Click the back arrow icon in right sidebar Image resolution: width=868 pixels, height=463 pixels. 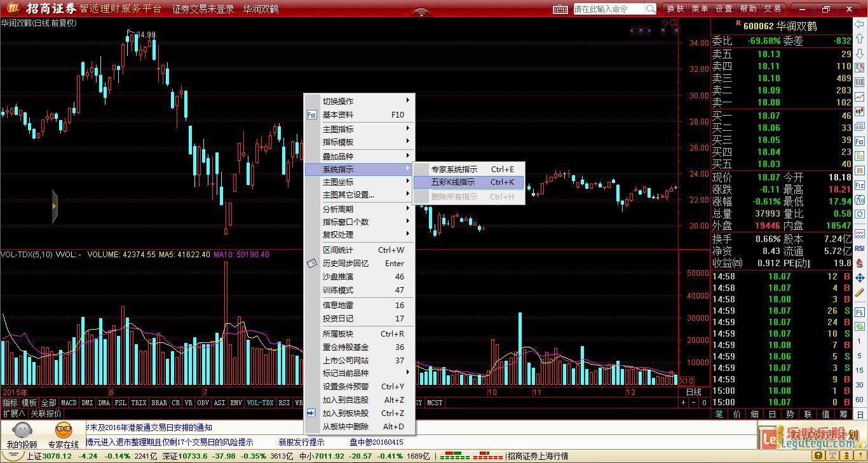859,25
